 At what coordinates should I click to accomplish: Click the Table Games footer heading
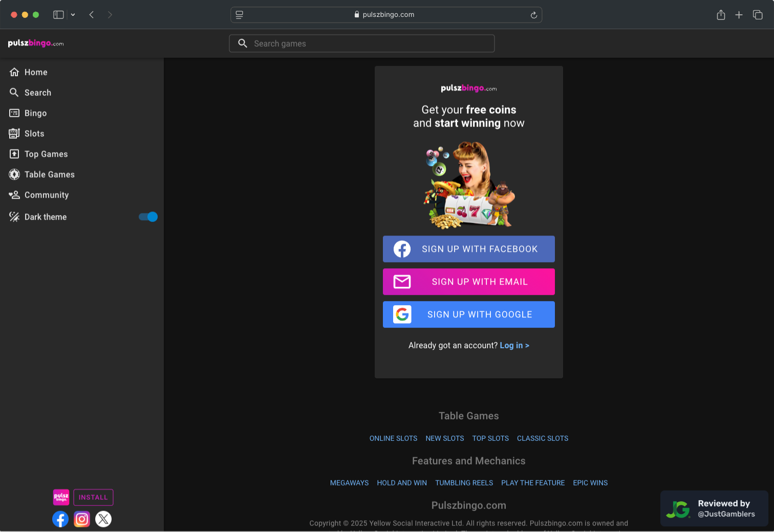pyautogui.click(x=469, y=416)
